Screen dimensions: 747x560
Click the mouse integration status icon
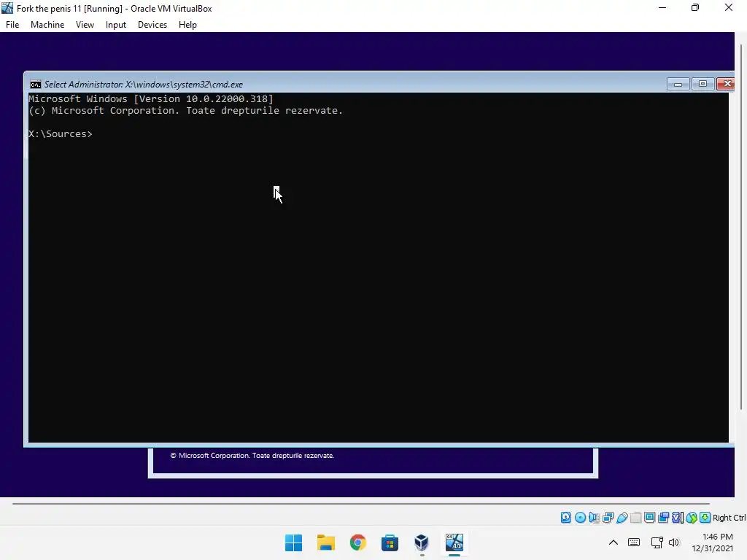pos(692,518)
